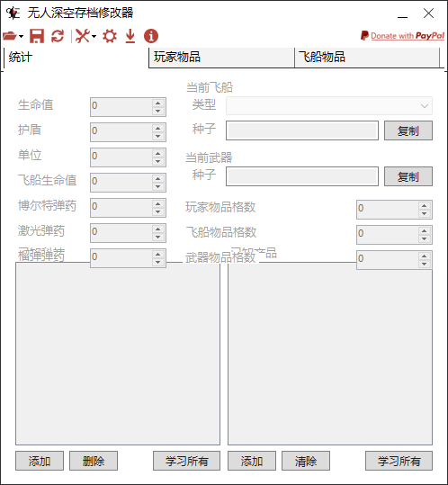Click the 删除 button
448x485 pixels.
point(94,461)
